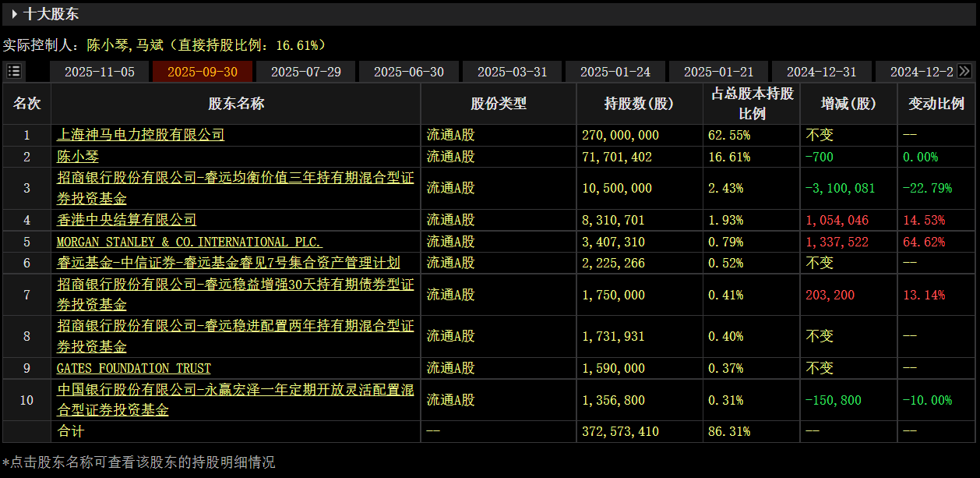Image resolution: width=980 pixels, height=478 pixels.
Task: Switch to the 2025-07-29 tab
Action: click(305, 72)
